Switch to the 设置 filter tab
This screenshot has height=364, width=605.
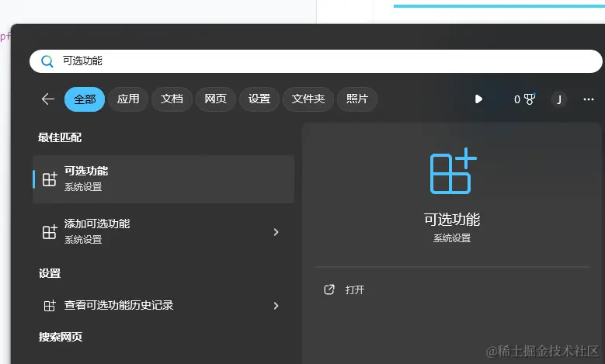(x=259, y=99)
